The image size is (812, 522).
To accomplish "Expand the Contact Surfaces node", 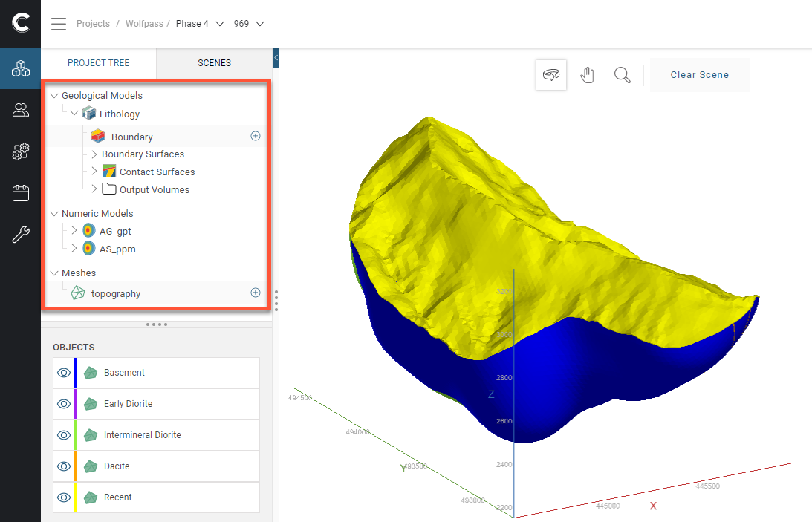I will [94, 172].
